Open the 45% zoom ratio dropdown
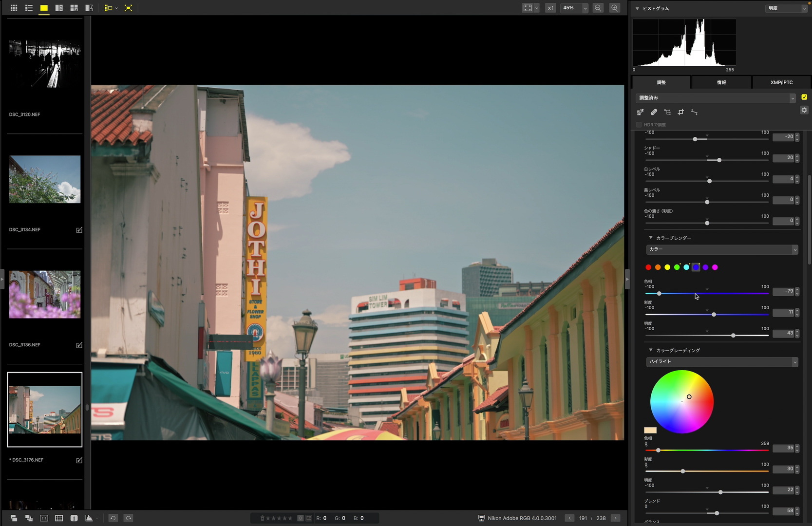The height and width of the screenshot is (526, 812). point(585,8)
